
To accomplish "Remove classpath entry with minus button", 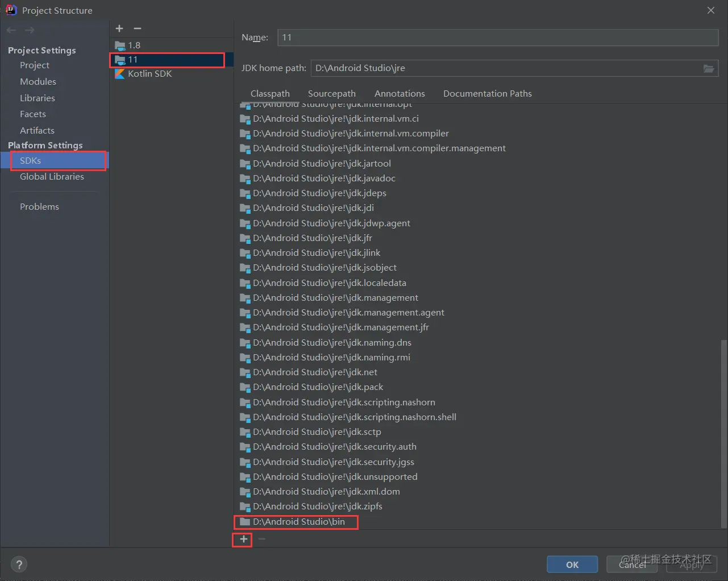I will click(262, 539).
